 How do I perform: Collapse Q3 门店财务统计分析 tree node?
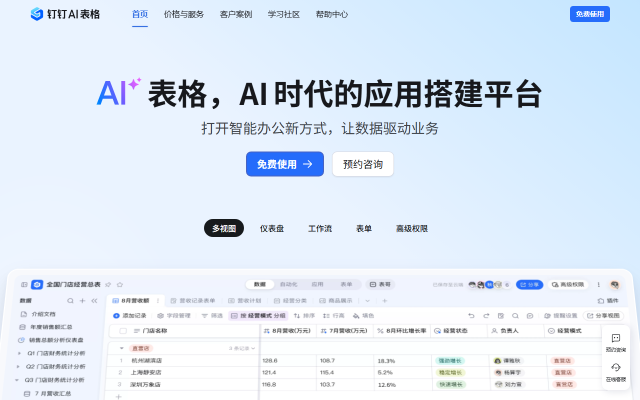point(17,380)
